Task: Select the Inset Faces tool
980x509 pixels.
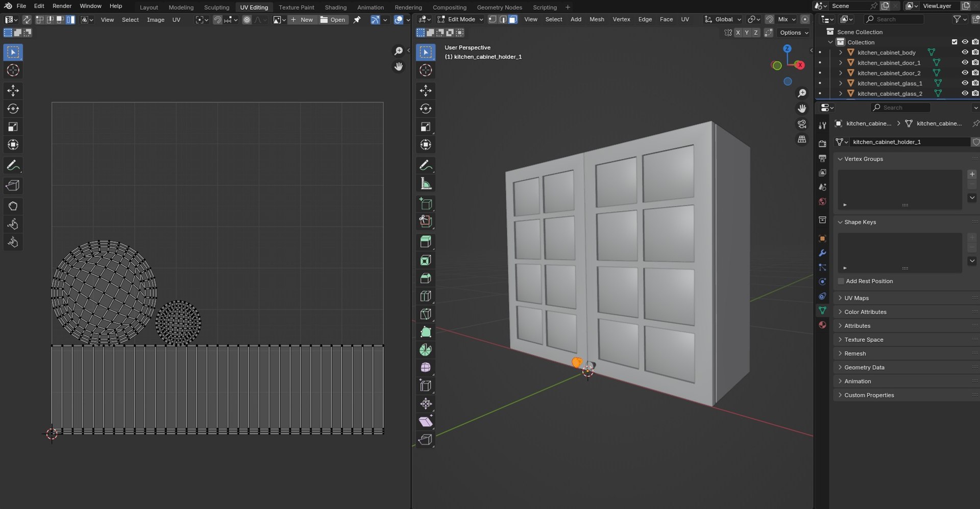Action: pyautogui.click(x=426, y=260)
